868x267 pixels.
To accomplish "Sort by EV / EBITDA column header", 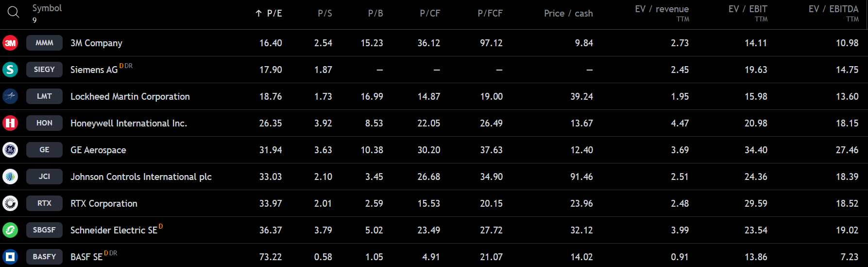I will [x=833, y=9].
